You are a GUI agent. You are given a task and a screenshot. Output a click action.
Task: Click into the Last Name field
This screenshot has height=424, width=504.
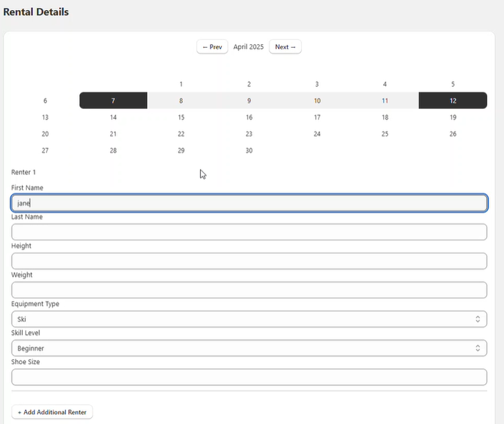pos(249,232)
